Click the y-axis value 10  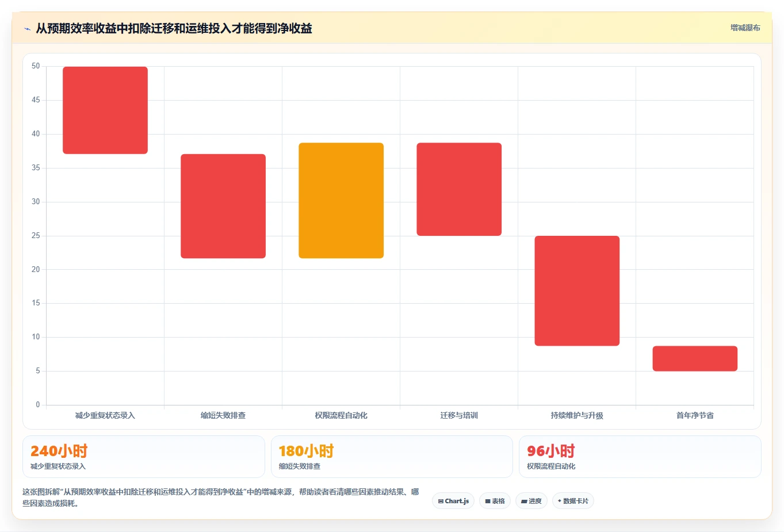pos(36,337)
